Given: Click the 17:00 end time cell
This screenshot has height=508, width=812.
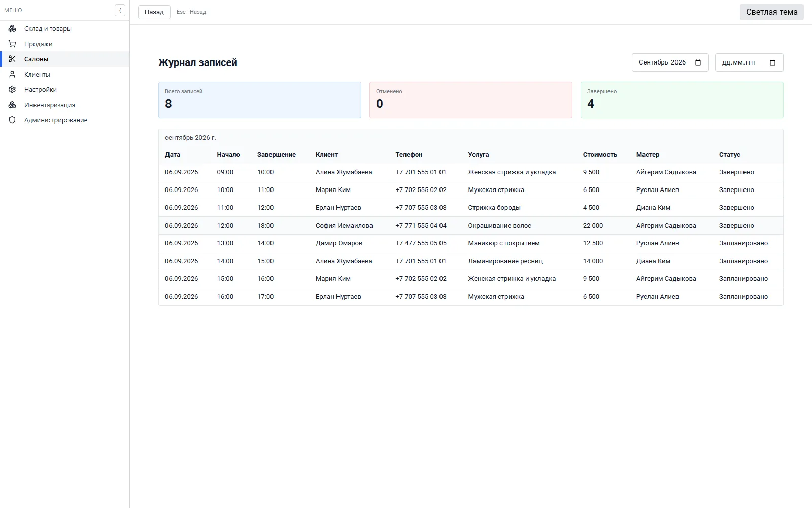Looking at the screenshot, I should pyautogui.click(x=265, y=297).
